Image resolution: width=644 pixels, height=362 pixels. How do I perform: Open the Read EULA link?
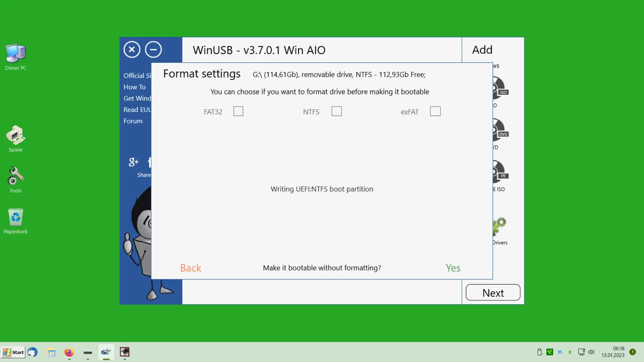click(x=137, y=110)
